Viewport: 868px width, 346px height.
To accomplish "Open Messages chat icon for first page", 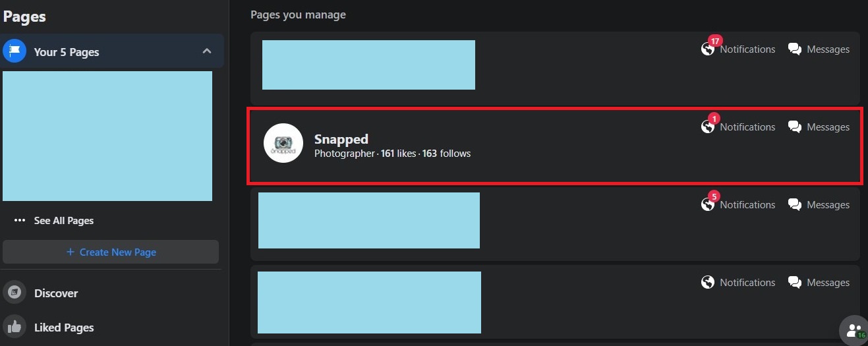I will tap(795, 49).
